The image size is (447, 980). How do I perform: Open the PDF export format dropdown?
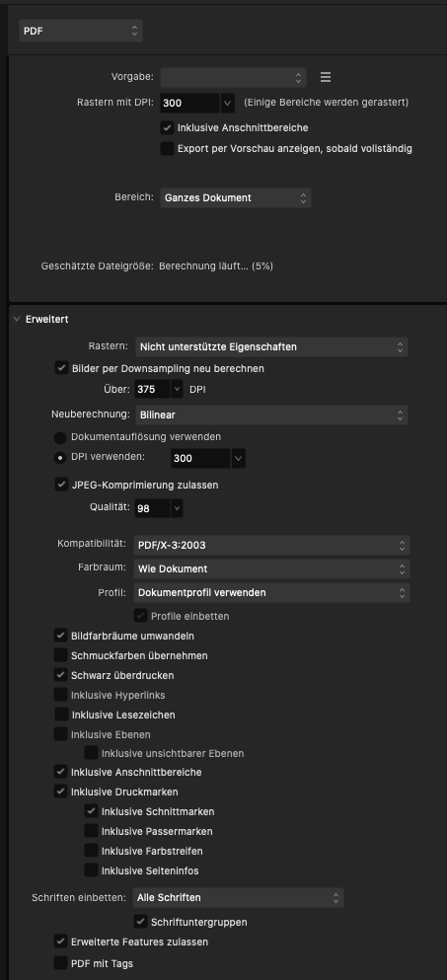click(81, 31)
